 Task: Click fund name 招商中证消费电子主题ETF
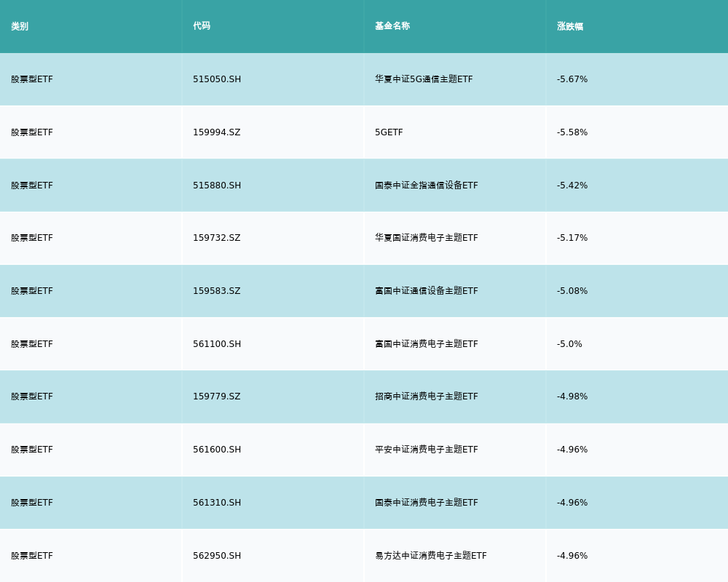[x=426, y=396]
